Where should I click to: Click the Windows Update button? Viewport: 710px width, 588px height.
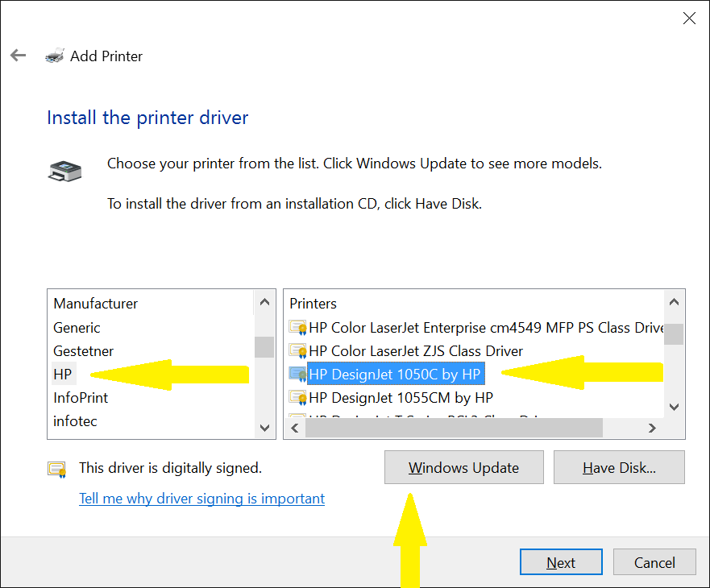[x=463, y=468]
